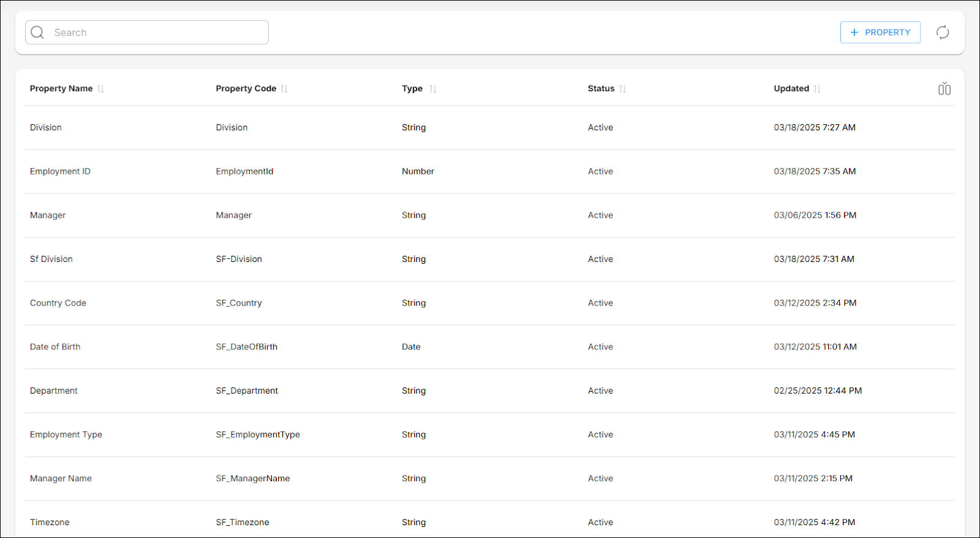Select the Manager property name
Image resolution: width=980 pixels, height=538 pixels.
tap(48, 215)
